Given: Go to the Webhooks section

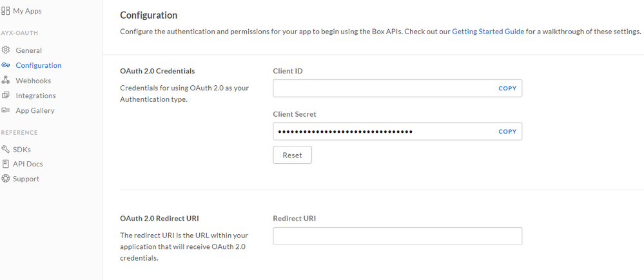Looking at the screenshot, I should coord(33,81).
